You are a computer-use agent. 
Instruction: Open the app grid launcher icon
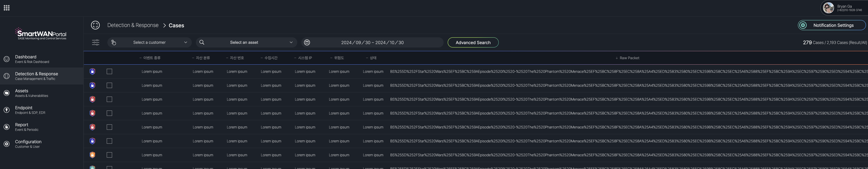click(6, 8)
